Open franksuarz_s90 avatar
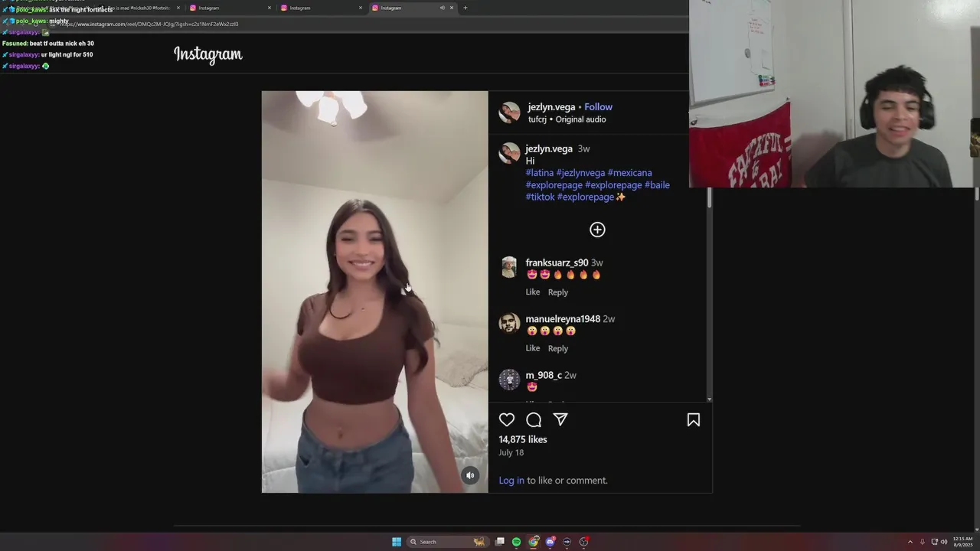Screen dimensions: 980x551 point(509,267)
